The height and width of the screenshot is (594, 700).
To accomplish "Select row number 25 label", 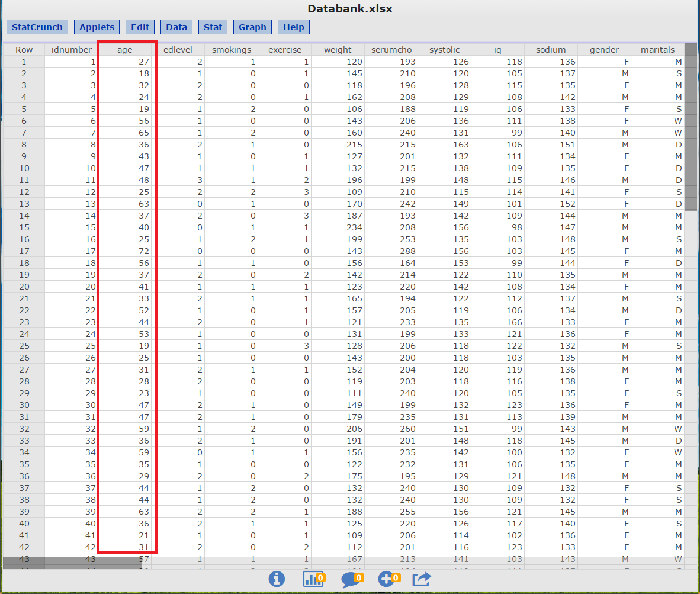I will click(24, 346).
